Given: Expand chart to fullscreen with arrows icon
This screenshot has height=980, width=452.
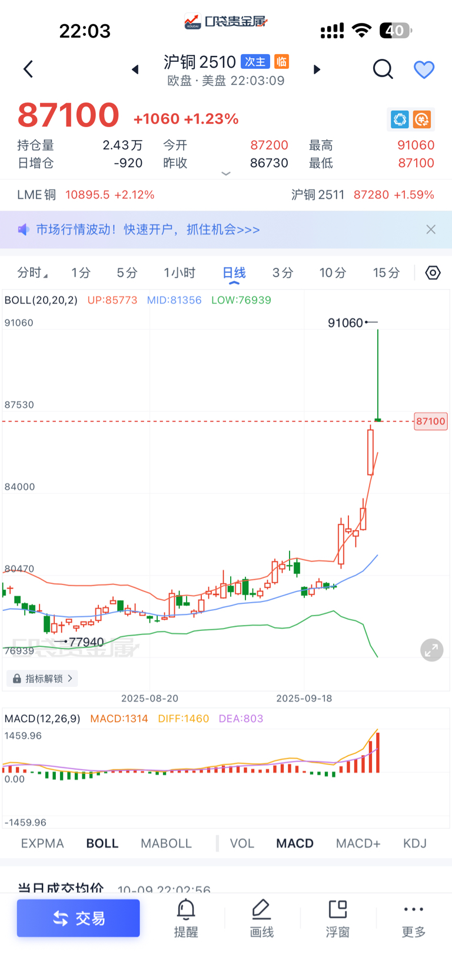Looking at the screenshot, I should (431, 650).
